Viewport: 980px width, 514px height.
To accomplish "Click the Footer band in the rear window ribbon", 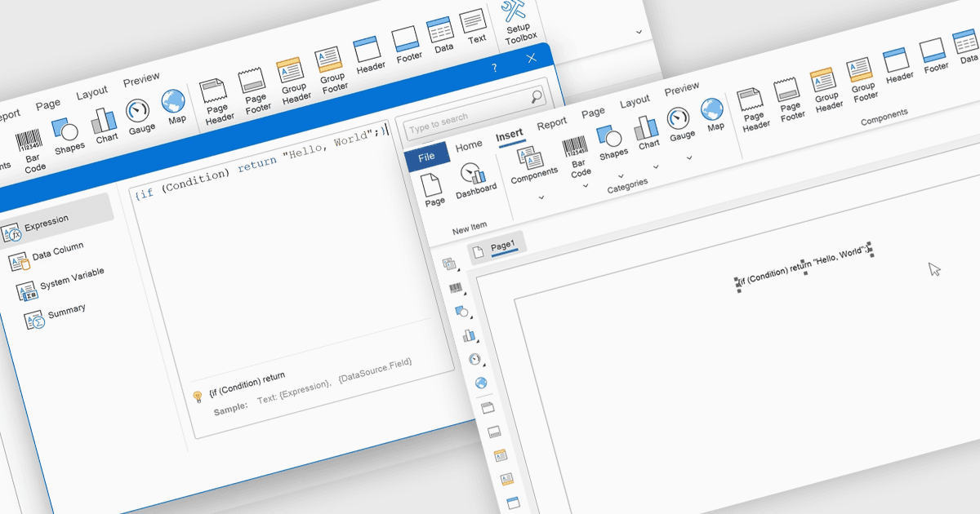I will coord(407,45).
